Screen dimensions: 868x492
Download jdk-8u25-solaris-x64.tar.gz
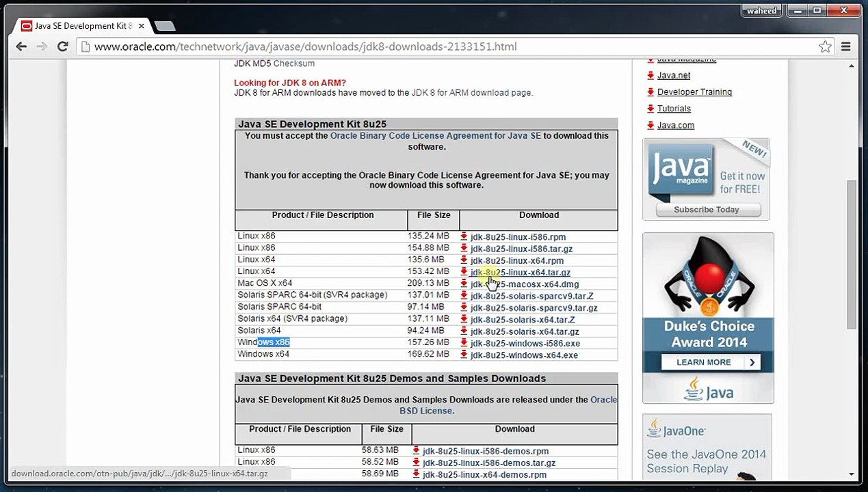click(525, 331)
